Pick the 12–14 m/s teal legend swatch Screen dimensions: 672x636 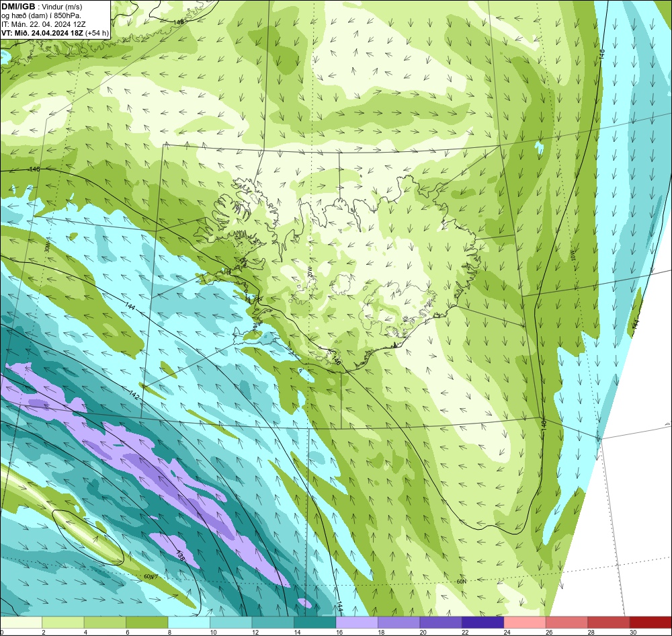[273, 623]
